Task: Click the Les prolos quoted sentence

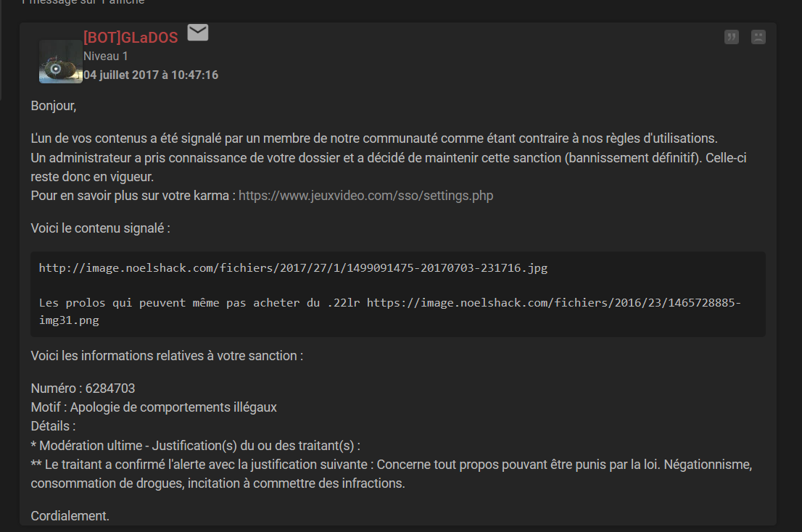Action: click(x=199, y=302)
